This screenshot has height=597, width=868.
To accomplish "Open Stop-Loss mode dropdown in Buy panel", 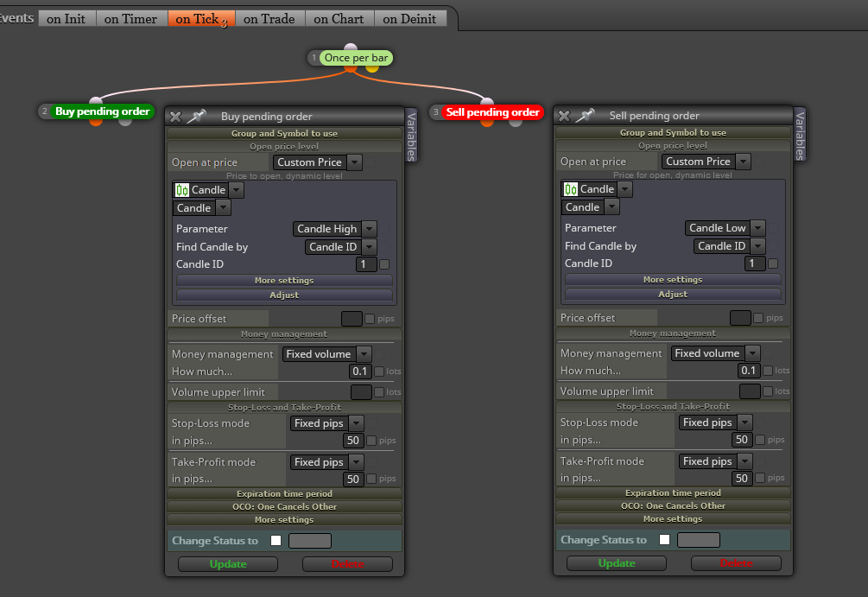I will [x=326, y=423].
